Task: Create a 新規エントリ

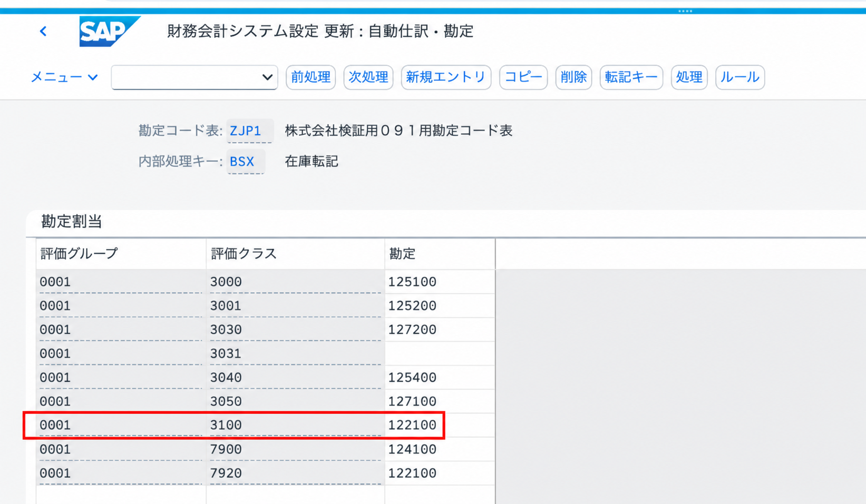Action: pos(446,77)
